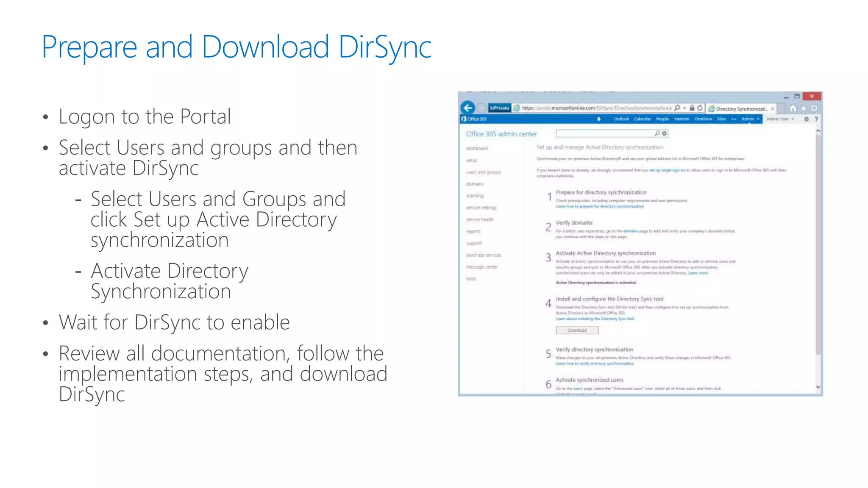868x488 pixels.
Task: Click the more apps ellipsis in nav bar
Action: pyautogui.click(x=734, y=119)
